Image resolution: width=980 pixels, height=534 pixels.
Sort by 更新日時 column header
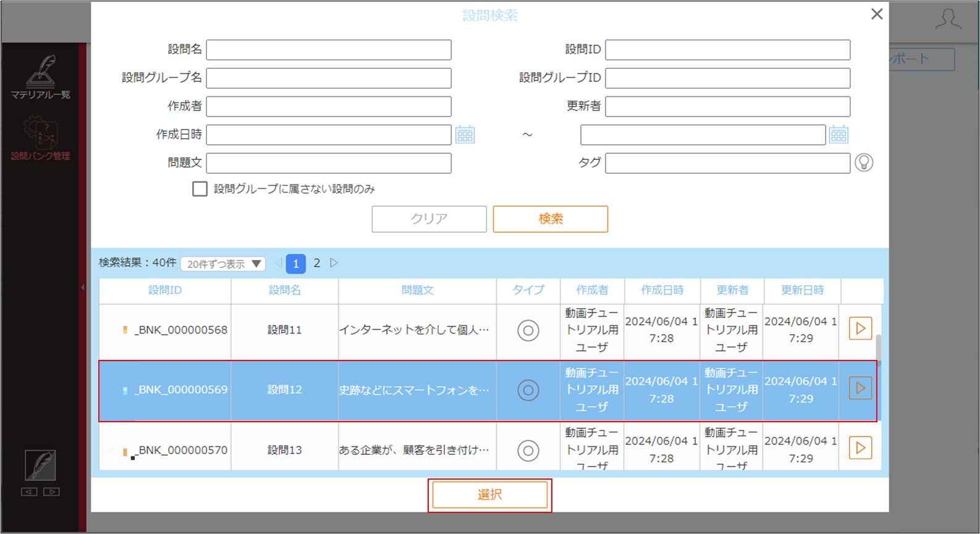click(x=802, y=290)
